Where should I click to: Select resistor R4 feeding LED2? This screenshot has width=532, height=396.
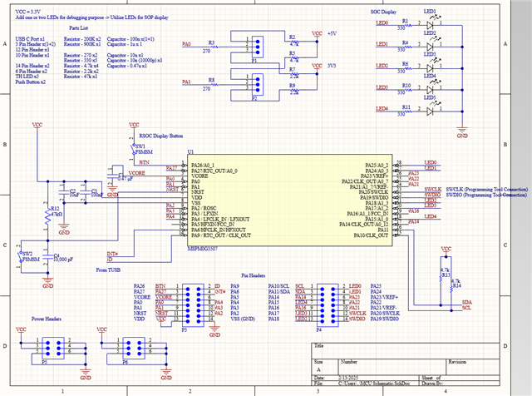(x=406, y=47)
